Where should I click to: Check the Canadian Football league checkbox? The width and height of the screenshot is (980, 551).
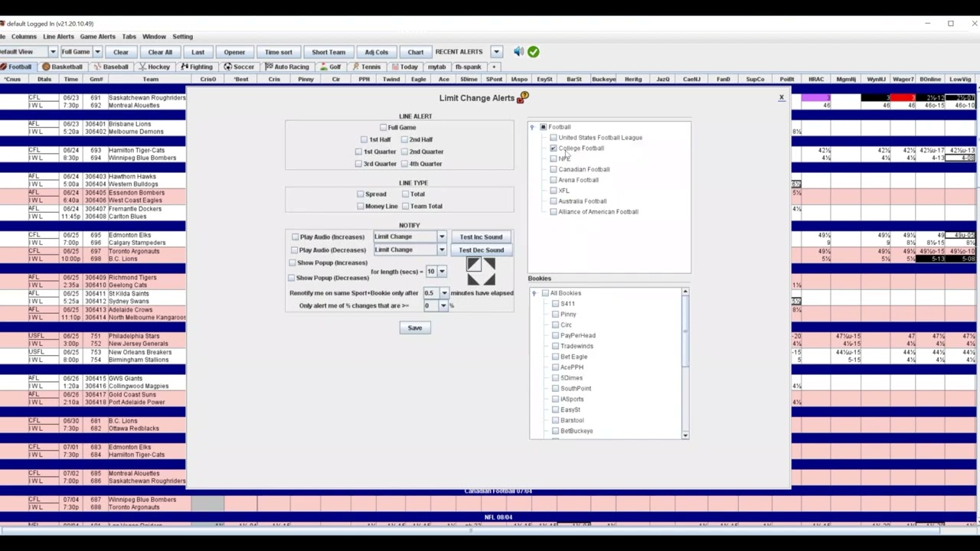pyautogui.click(x=554, y=170)
